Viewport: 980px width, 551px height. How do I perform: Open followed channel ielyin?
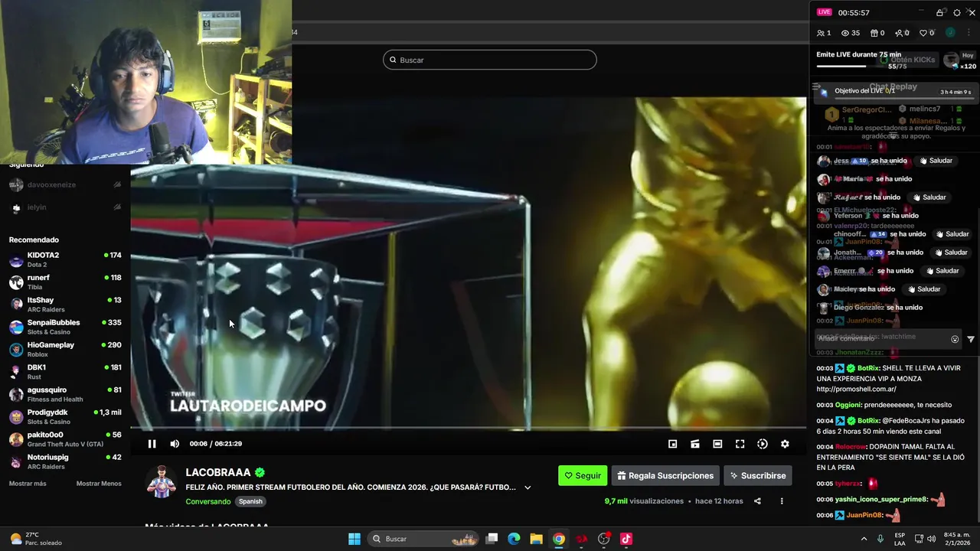[65, 207]
